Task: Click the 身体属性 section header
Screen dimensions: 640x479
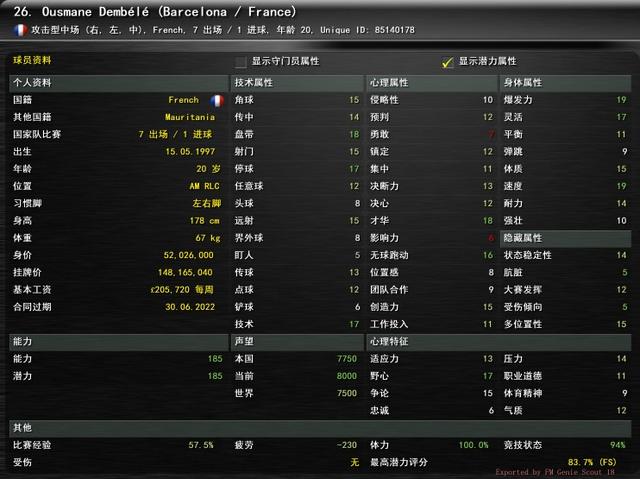Action: pyautogui.click(x=566, y=83)
